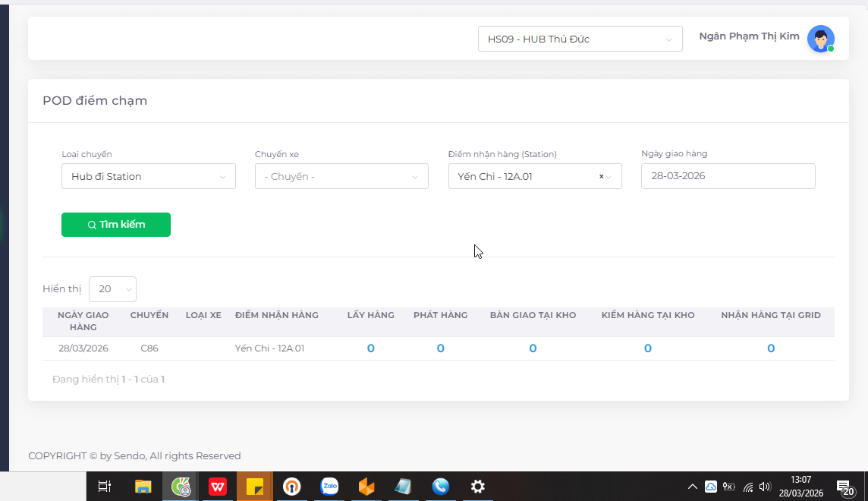The width and height of the screenshot is (868, 501).
Task: Open the notification center with 20 notifications
Action: 844,487
